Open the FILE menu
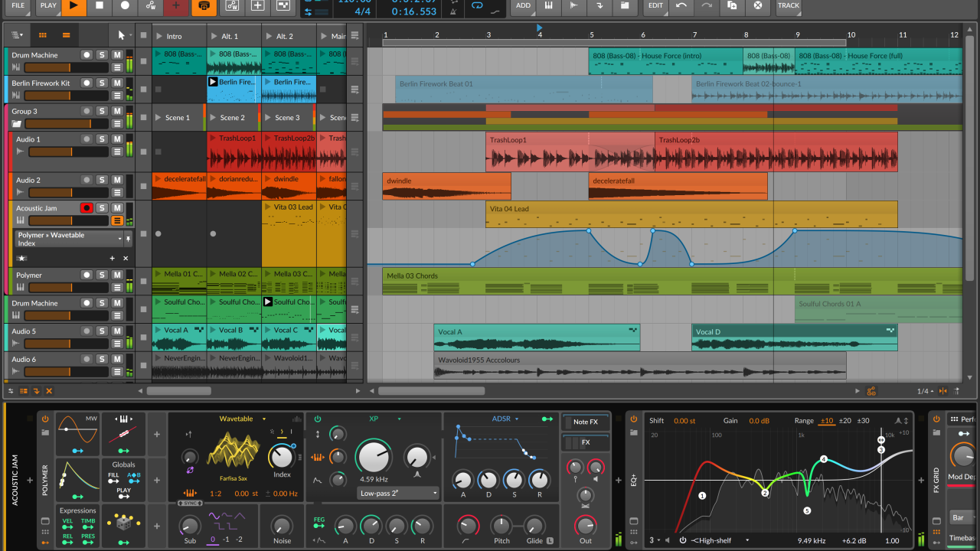This screenshot has width=980, height=551. tap(17, 7)
